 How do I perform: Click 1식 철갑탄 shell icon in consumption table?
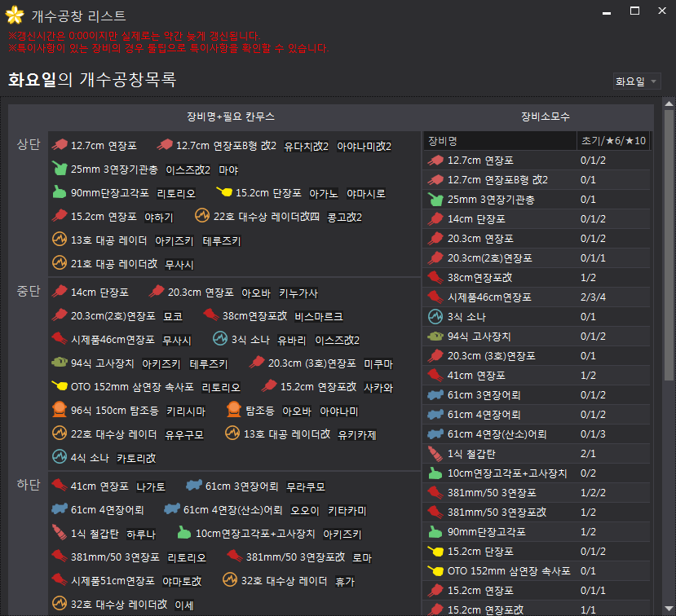point(435,453)
